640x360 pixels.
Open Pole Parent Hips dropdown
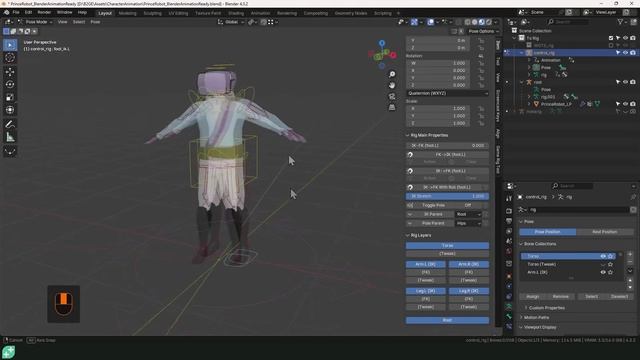point(468,223)
